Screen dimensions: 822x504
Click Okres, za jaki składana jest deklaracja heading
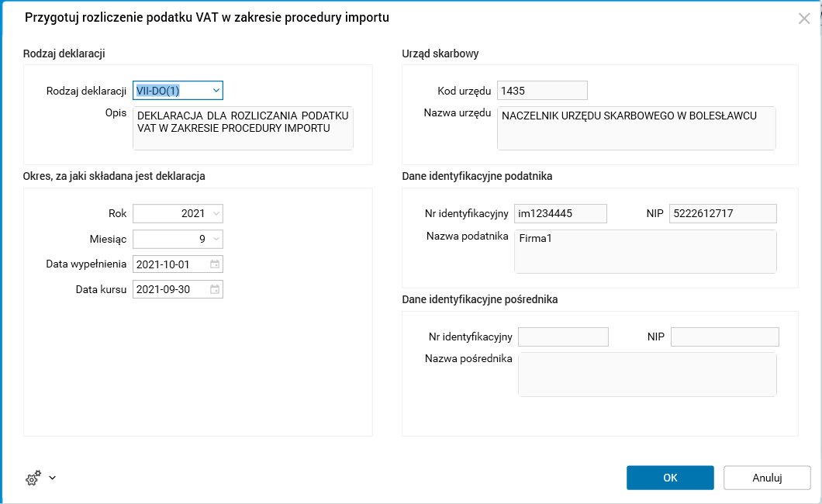tap(114, 177)
